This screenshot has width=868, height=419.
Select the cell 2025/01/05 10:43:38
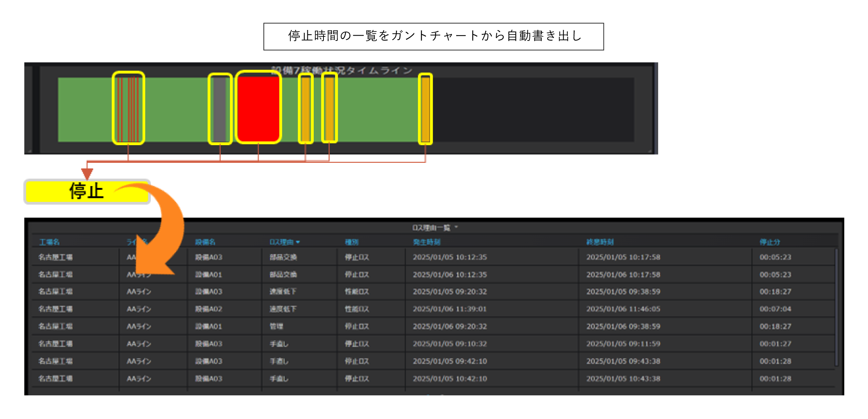623,378
